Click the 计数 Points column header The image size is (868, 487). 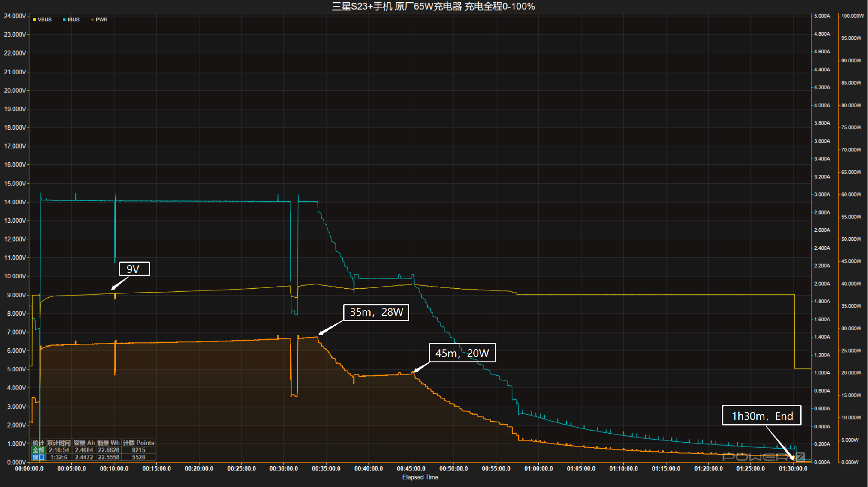point(138,443)
